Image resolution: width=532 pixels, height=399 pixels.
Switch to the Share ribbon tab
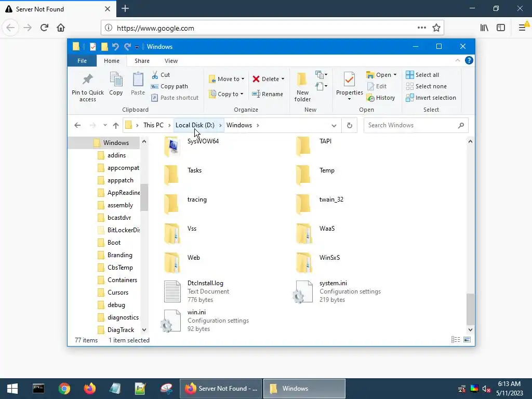(x=142, y=61)
